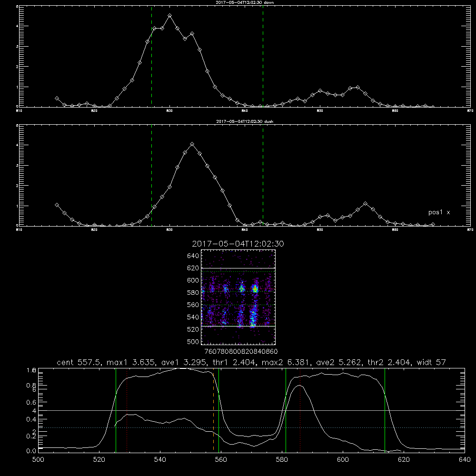The height and width of the screenshot is (476, 476).
Task: Click the secondary small peak near 856 in dusk plot
Action: tap(366, 203)
